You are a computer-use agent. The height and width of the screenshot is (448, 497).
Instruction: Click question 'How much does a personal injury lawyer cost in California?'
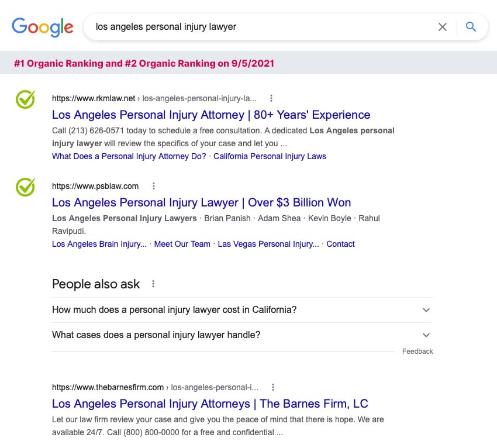point(174,310)
